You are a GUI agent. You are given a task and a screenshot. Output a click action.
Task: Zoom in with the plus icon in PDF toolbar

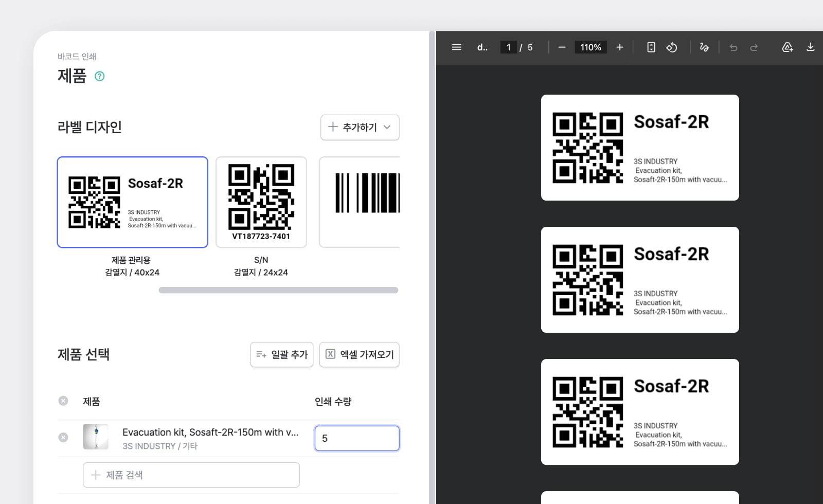[x=620, y=47]
